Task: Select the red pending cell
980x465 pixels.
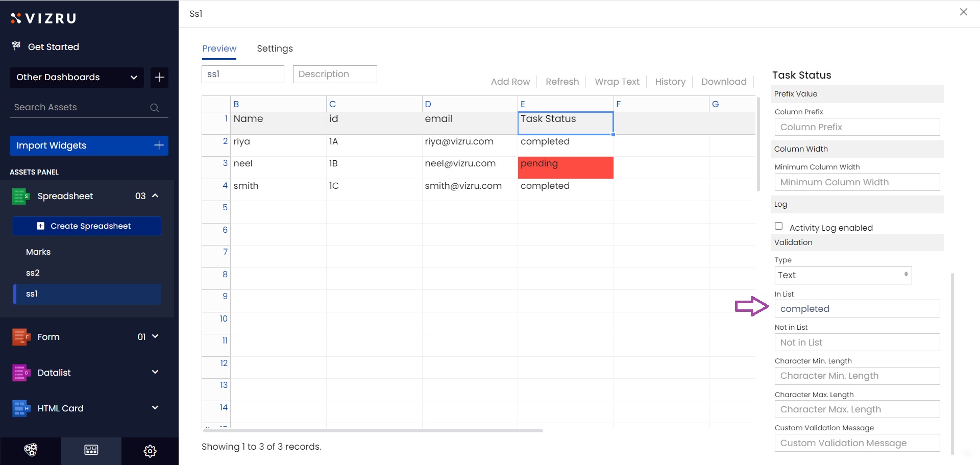Action: tap(565, 167)
